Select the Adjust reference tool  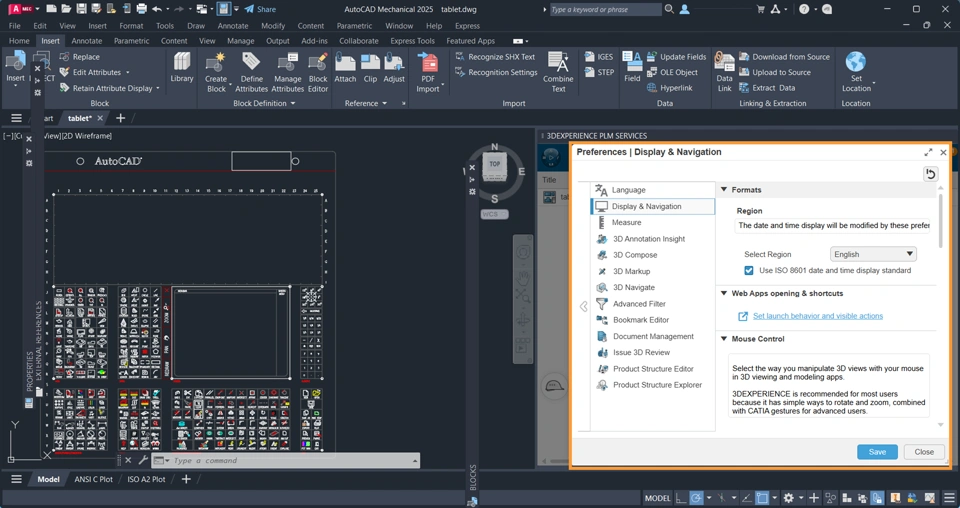click(x=394, y=68)
